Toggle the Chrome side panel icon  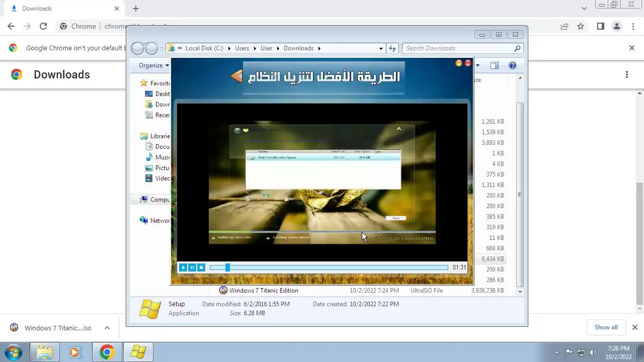pos(600,26)
